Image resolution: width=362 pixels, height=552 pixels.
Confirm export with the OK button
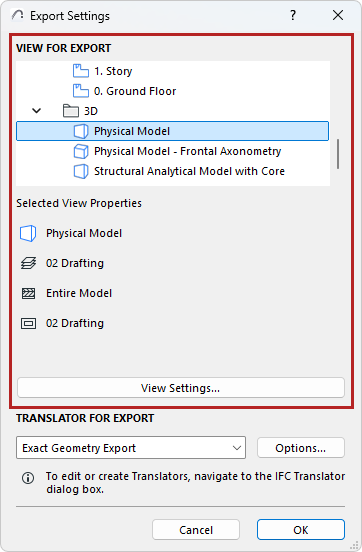point(301,530)
